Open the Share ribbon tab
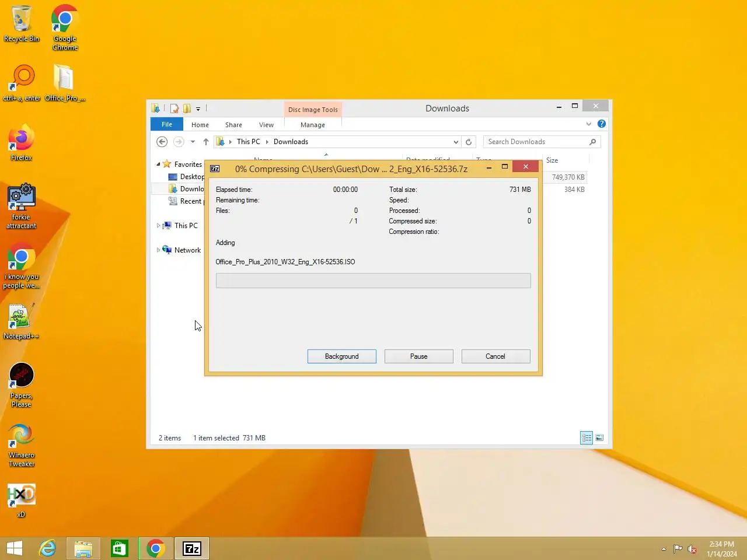 233,125
